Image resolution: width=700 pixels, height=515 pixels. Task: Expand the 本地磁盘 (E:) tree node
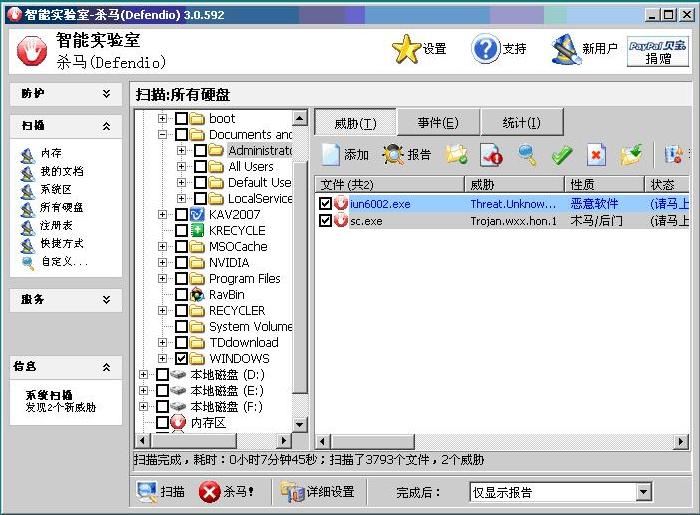(143, 390)
